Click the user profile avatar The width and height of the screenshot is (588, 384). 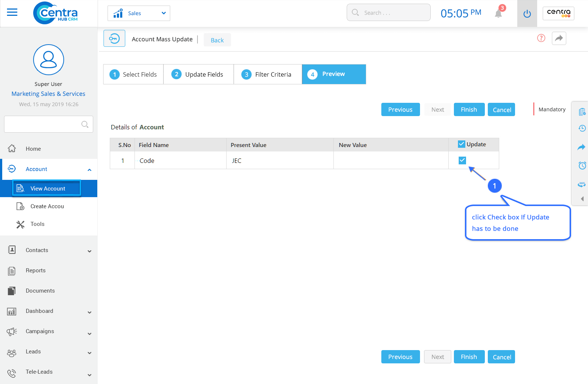point(49,60)
